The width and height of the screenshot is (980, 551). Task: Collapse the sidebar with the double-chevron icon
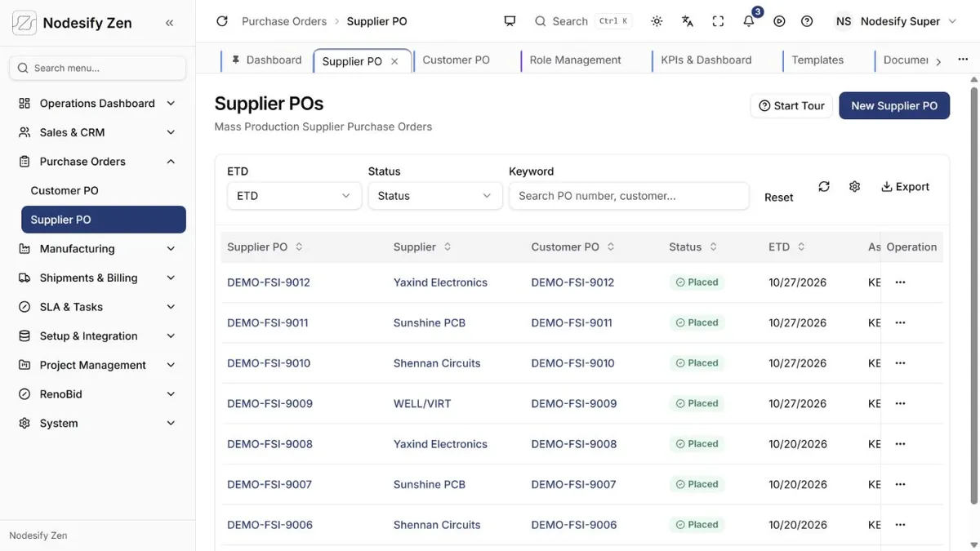click(169, 23)
